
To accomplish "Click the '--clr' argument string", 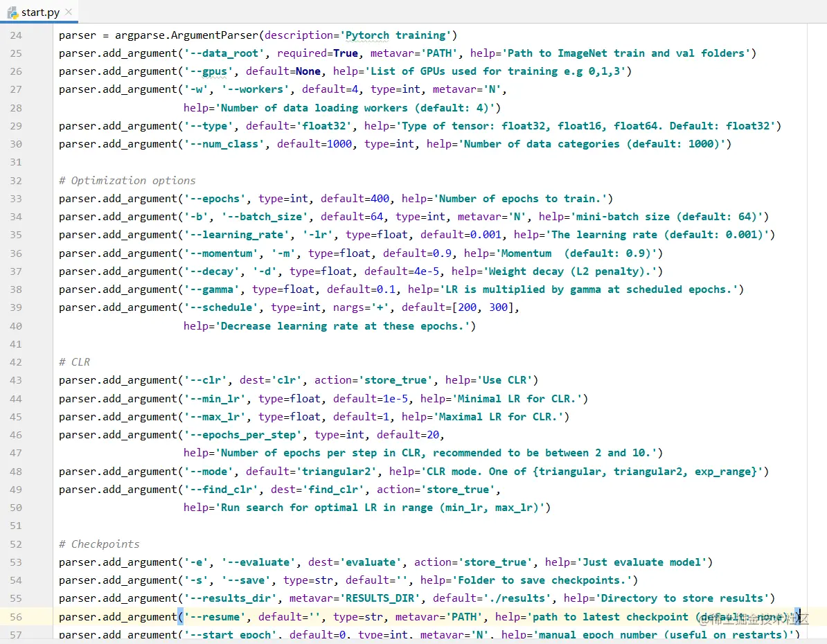I will (x=206, y=380).
